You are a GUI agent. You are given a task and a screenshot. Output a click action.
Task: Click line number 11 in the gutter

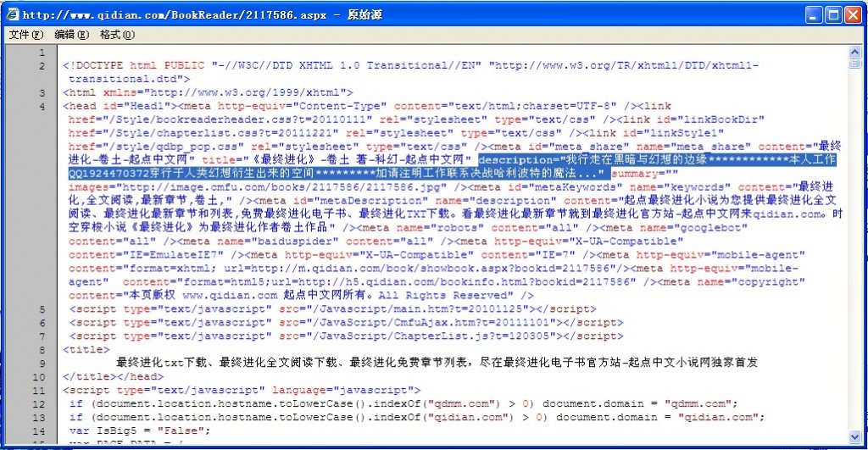[x=39, y=391]
